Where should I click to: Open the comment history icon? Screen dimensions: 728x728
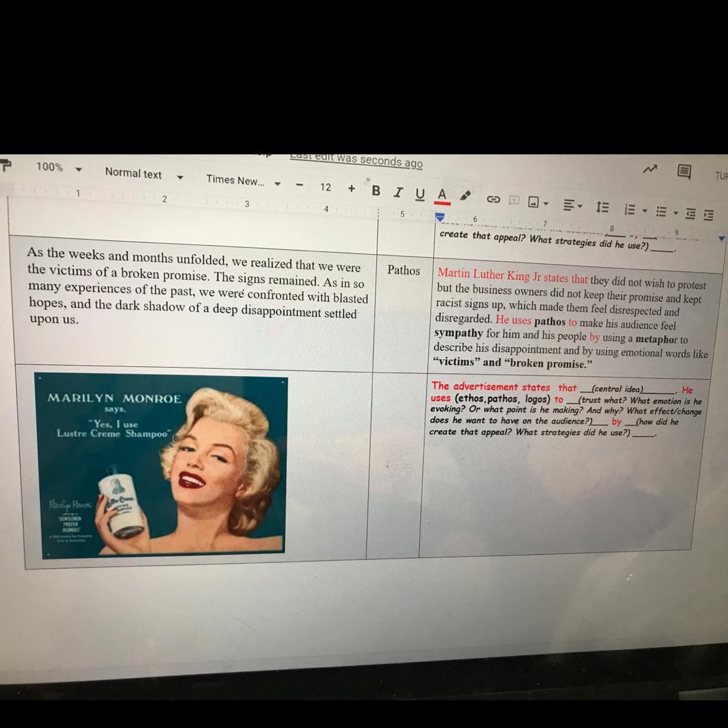tap(683, 172)
